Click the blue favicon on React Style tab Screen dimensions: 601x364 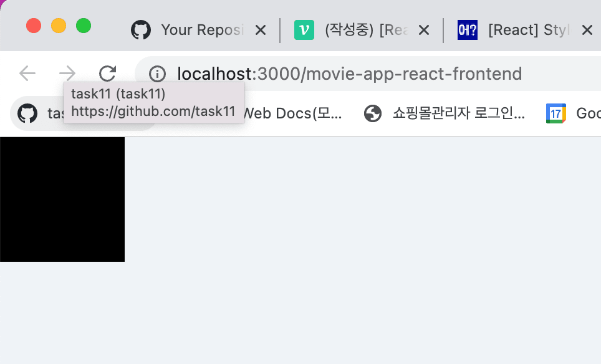tap(468, 30)
